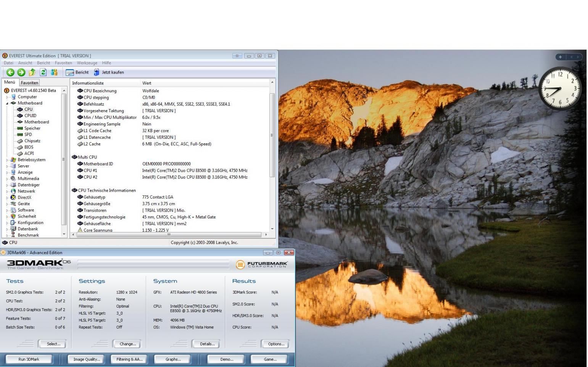Collapse the Motherboard tree node
The width and height of the screenshot is (588, 367).
(7, 103)
